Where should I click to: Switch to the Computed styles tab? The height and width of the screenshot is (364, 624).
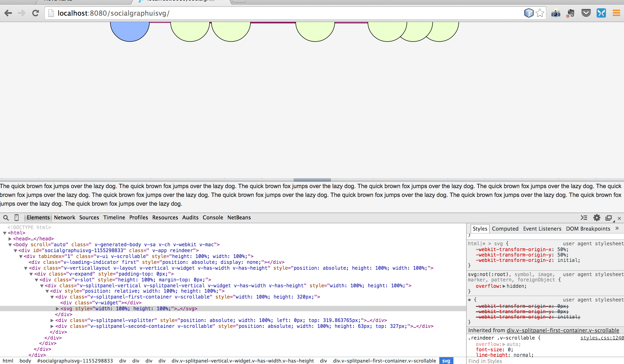click(505, 229)
